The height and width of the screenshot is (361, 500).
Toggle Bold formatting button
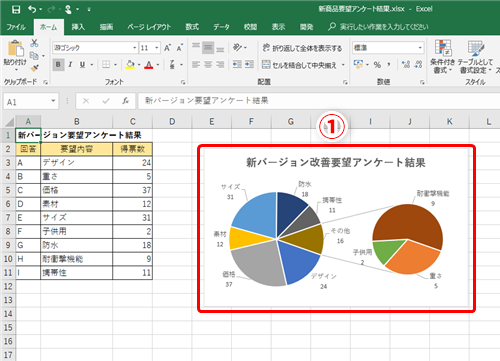tap(58, 65)
